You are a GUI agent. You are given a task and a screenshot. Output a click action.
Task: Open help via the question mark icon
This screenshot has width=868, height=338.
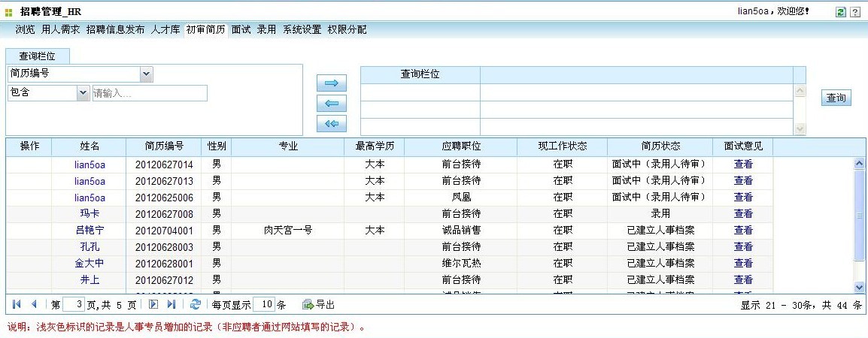(855, 13)
